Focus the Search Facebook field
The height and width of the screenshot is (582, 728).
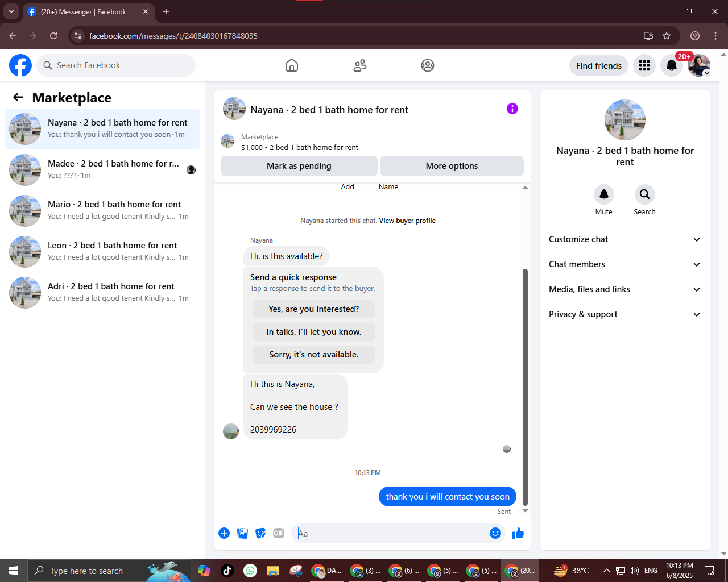(x=116, y=65)
